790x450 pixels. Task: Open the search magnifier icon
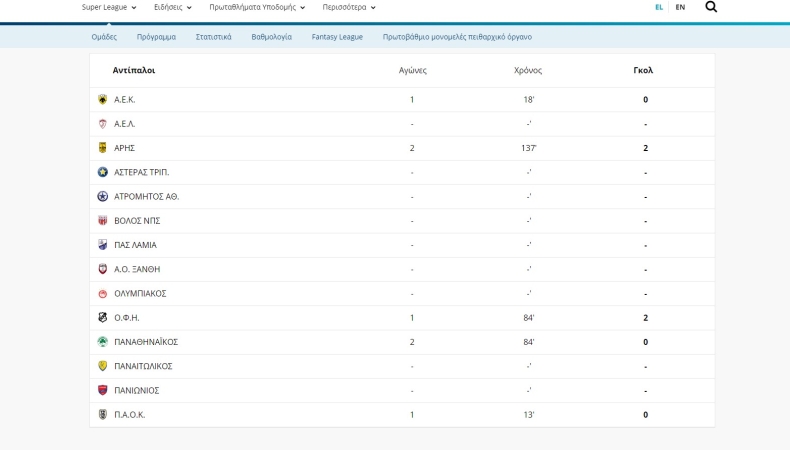point(711,7)
